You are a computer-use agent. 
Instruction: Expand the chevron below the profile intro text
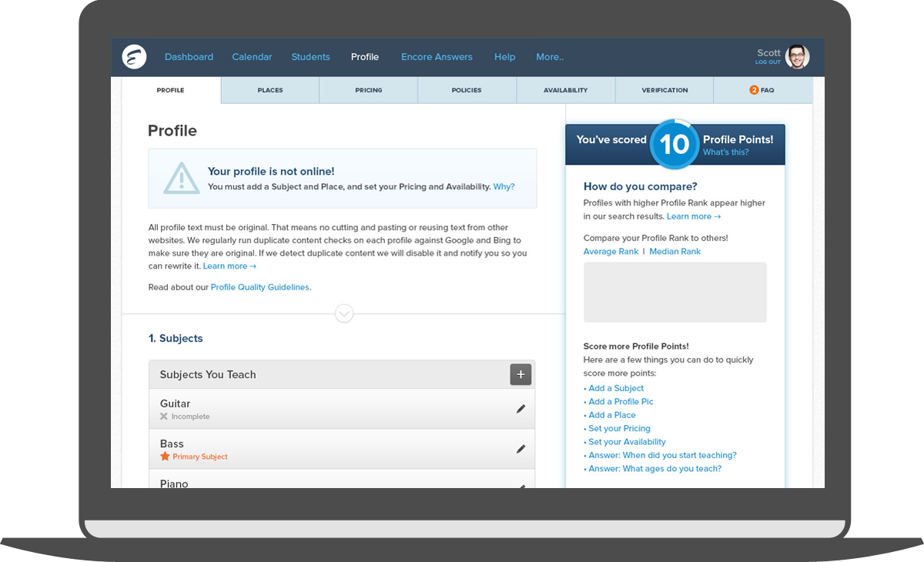(343, 313)
